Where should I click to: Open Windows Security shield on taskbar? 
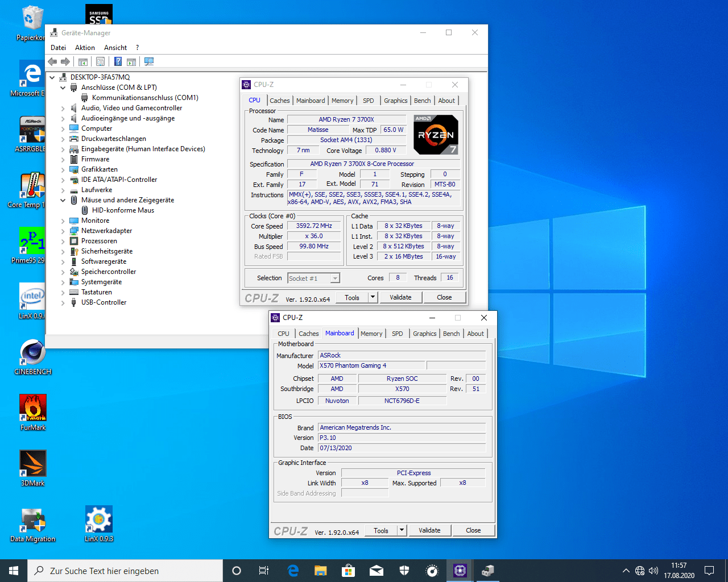(404, 571)
